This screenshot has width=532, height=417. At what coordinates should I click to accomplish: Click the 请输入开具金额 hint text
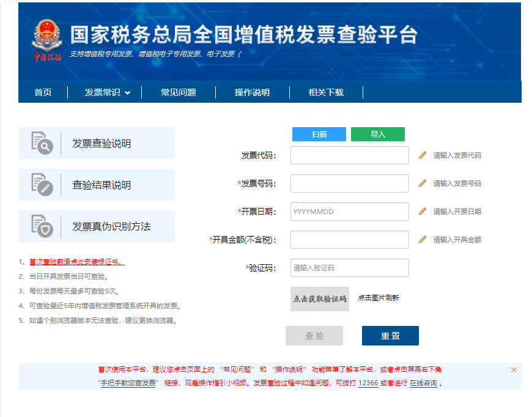point(457,240)
